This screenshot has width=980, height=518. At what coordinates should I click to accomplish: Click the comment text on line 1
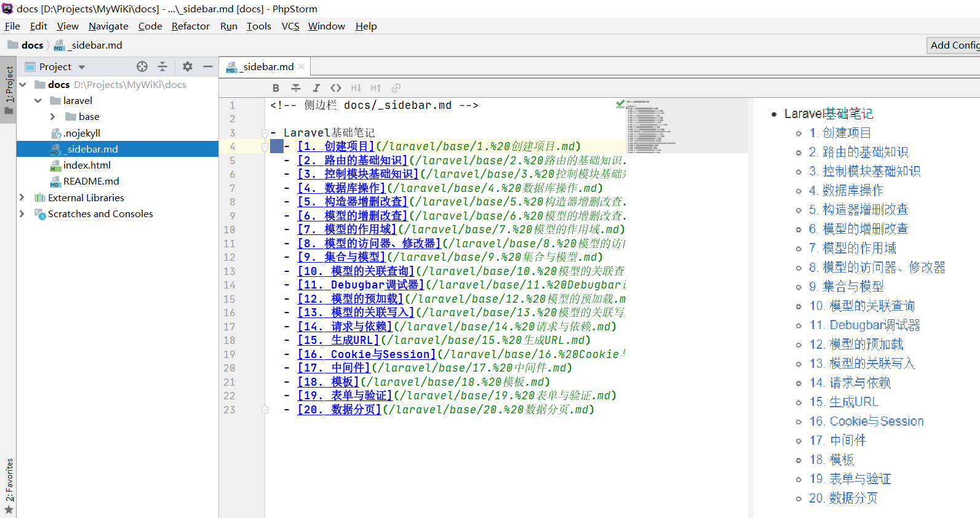[x=374, y=105]
